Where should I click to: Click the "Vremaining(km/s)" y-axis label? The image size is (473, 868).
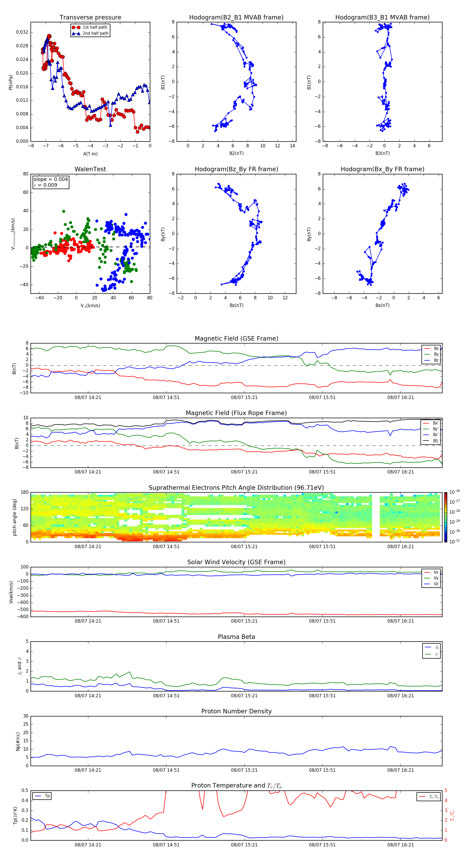[x=13, y=234]
